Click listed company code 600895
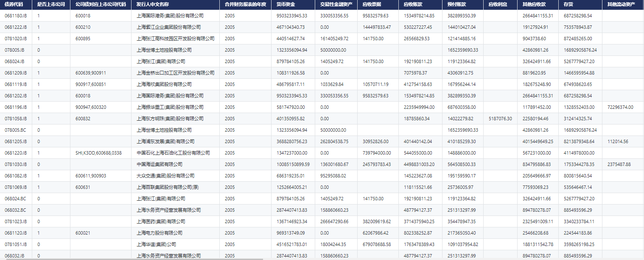The image size is (644, 260). [x=83, y=39]
